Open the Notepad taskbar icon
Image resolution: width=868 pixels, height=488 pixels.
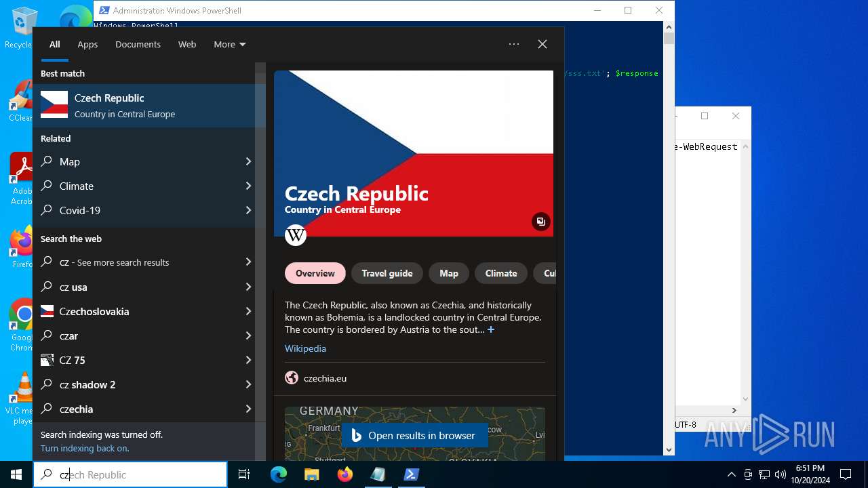pyautogui.click(x=378, y=474)
